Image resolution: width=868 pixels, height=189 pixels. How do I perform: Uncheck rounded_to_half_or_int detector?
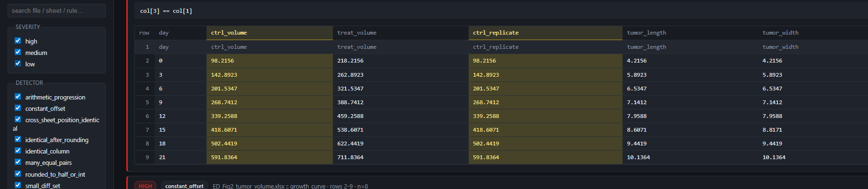click(x=18, y=174)
